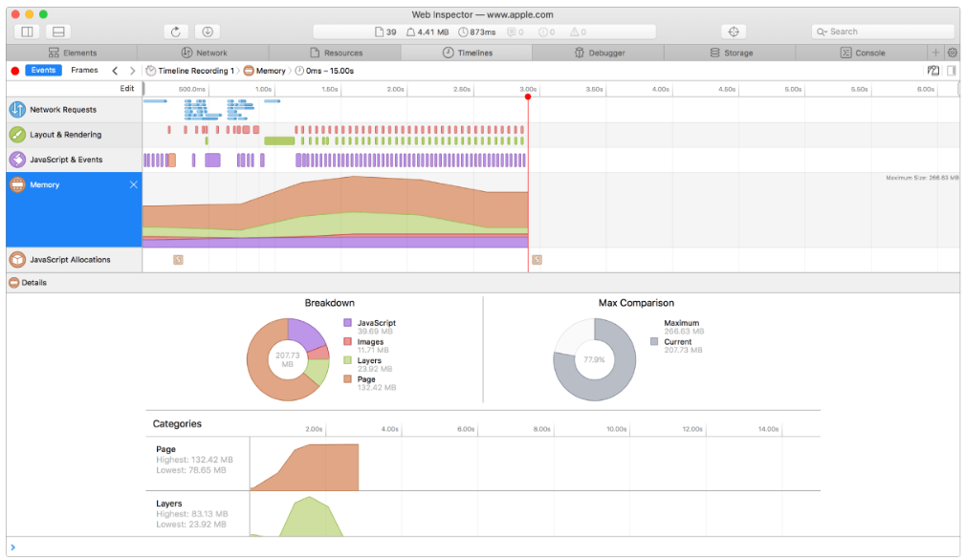Screen dimensions: 965x560
Task: Click the download web archive icon
Action: (x=208, y=32)
